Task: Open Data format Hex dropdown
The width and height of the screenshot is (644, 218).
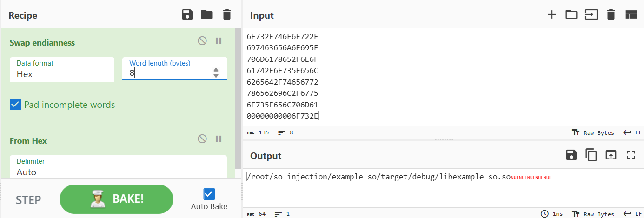Action: pos(62,69)
